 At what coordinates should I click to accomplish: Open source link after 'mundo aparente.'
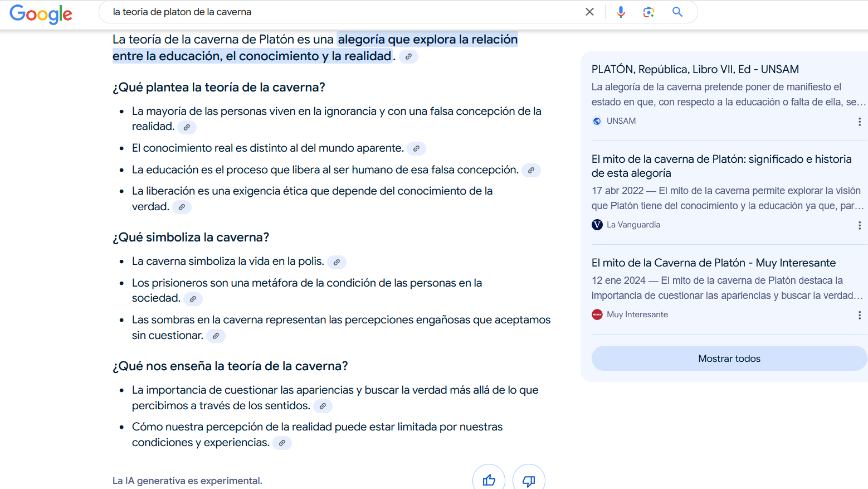(x=416, y=148)
